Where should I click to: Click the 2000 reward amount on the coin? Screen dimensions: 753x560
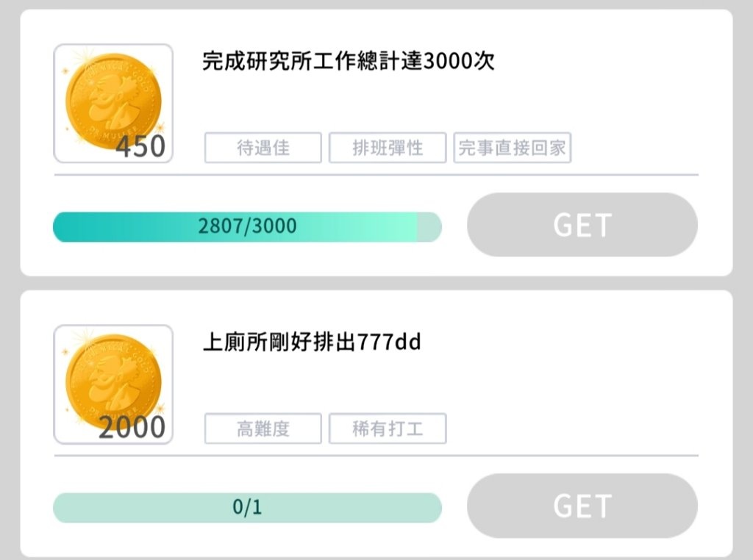click(132, 427)
